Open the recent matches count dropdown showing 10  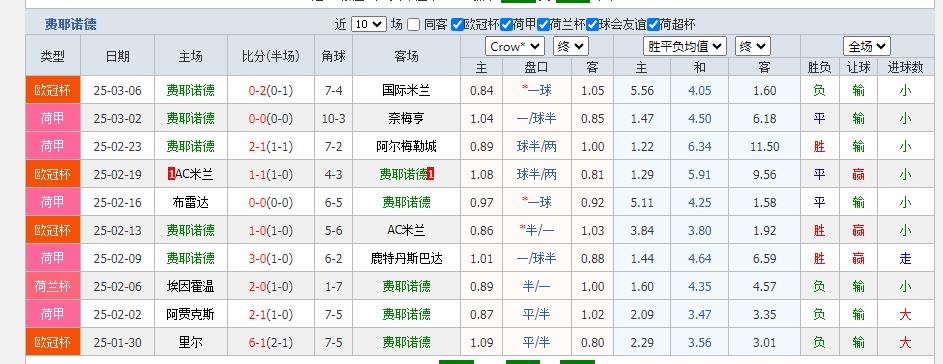(x=369, y=25)
